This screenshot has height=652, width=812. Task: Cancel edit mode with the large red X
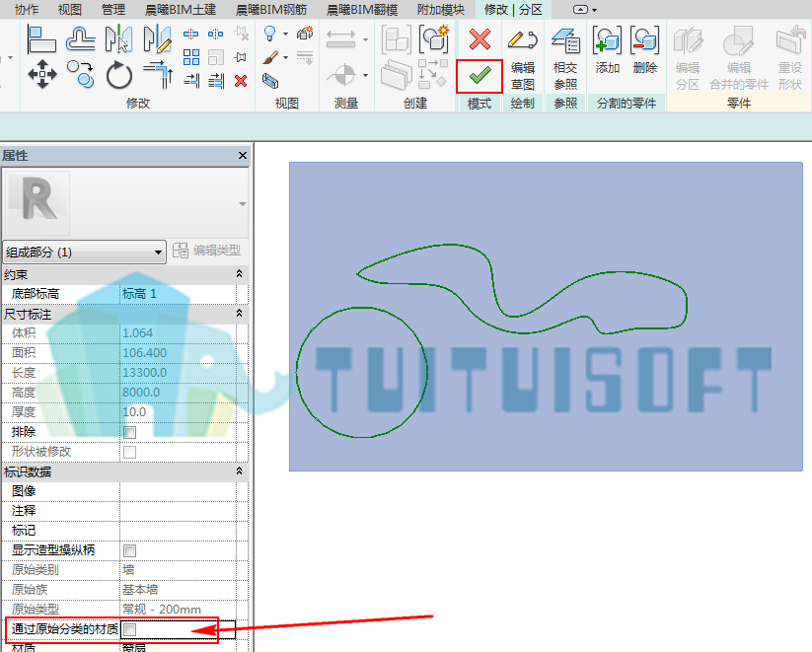point(480,38)
